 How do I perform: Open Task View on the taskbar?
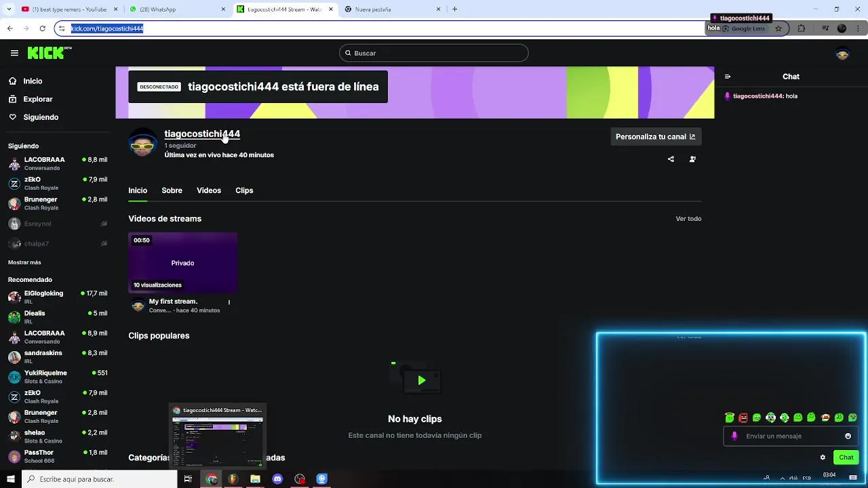point(188,479)
